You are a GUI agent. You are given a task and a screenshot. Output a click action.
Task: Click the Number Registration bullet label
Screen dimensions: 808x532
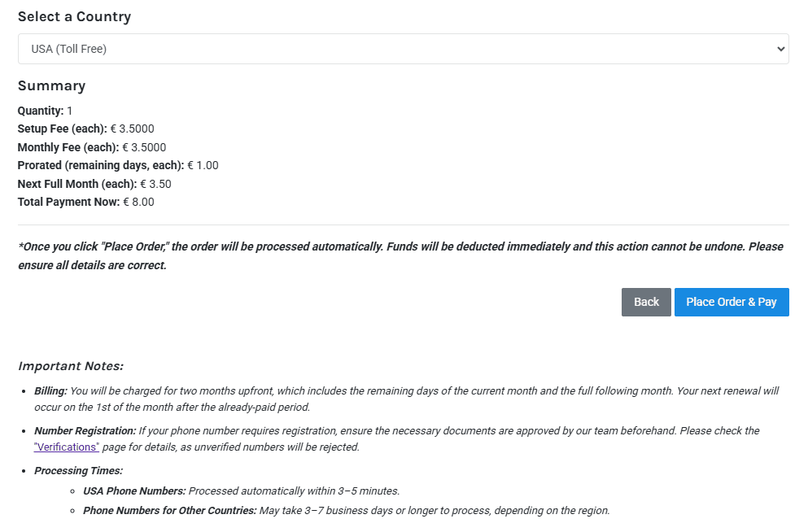click(85, 430)
